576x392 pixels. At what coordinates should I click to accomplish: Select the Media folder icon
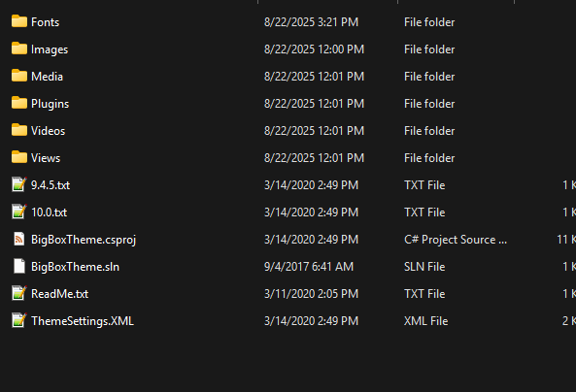click(19, 76)
